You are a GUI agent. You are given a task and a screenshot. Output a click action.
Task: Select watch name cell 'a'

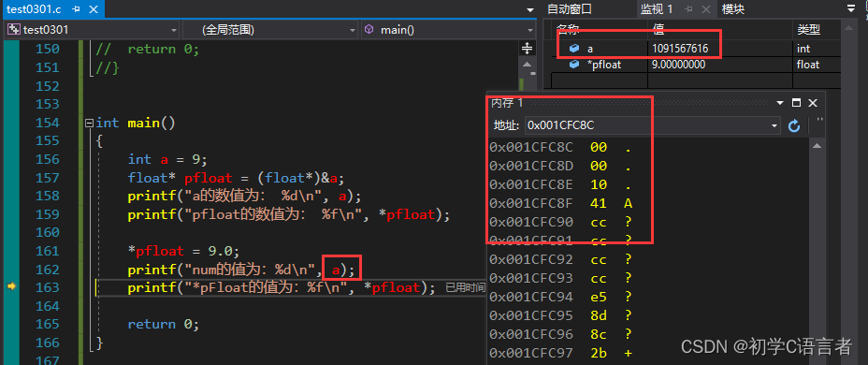click(x=590, y=49)
